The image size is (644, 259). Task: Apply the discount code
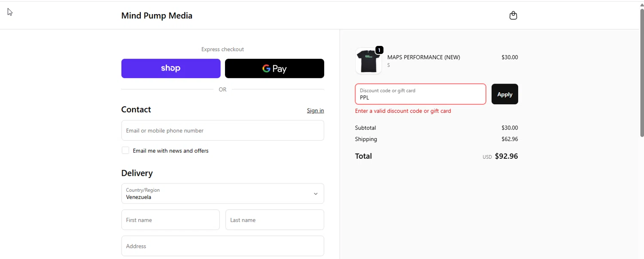point(504,94)
